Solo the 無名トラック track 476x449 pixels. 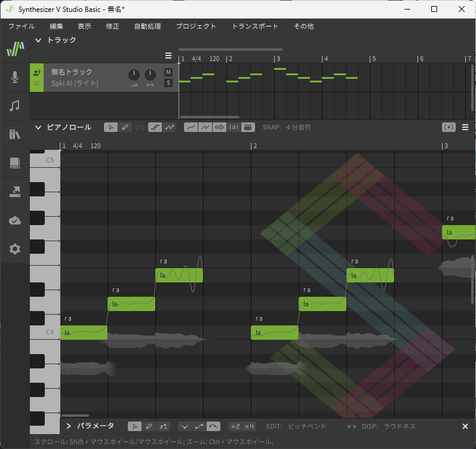click(168, 83)
